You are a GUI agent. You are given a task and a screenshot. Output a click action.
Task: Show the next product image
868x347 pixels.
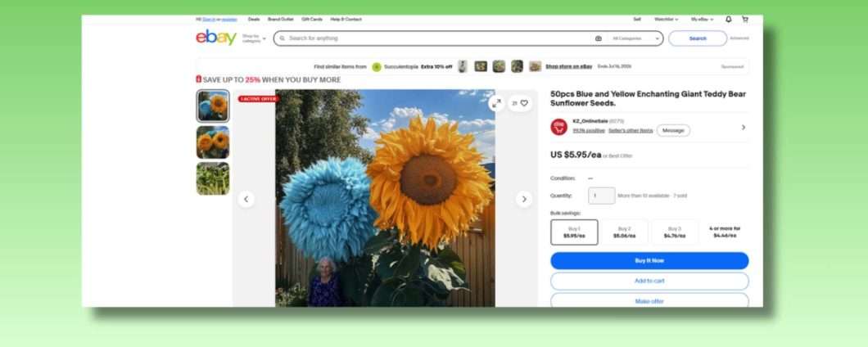tap(524, 199)
